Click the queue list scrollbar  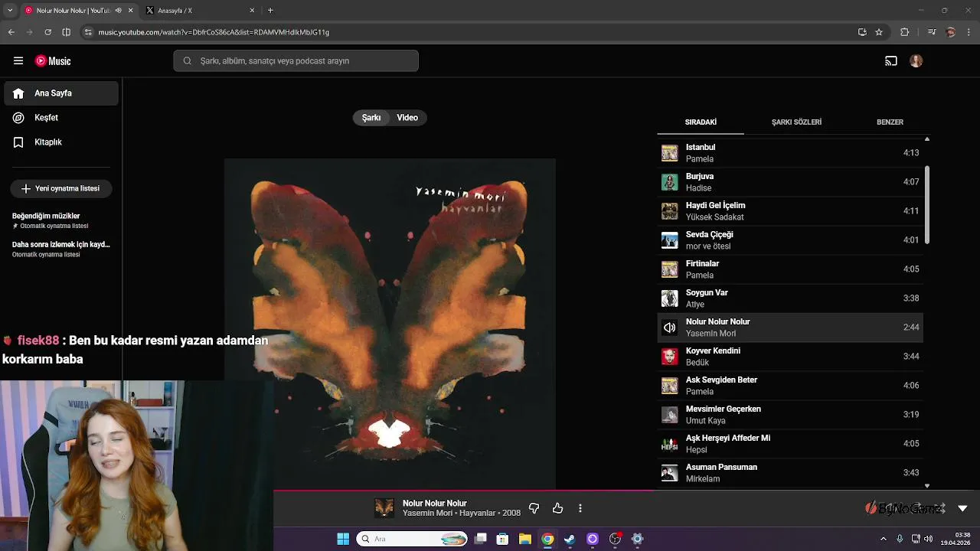pos(927,205)
